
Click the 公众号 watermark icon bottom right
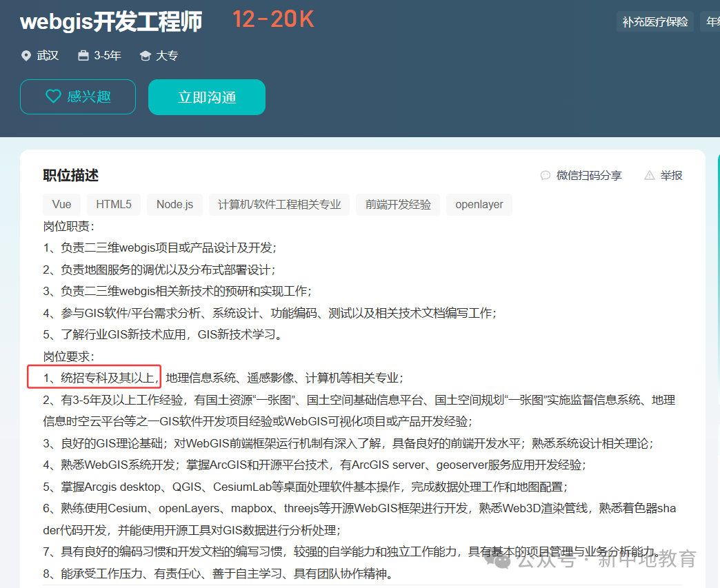[498, 562]
